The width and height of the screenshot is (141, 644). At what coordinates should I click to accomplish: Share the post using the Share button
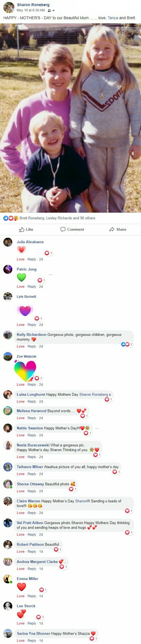pos(118,229)
